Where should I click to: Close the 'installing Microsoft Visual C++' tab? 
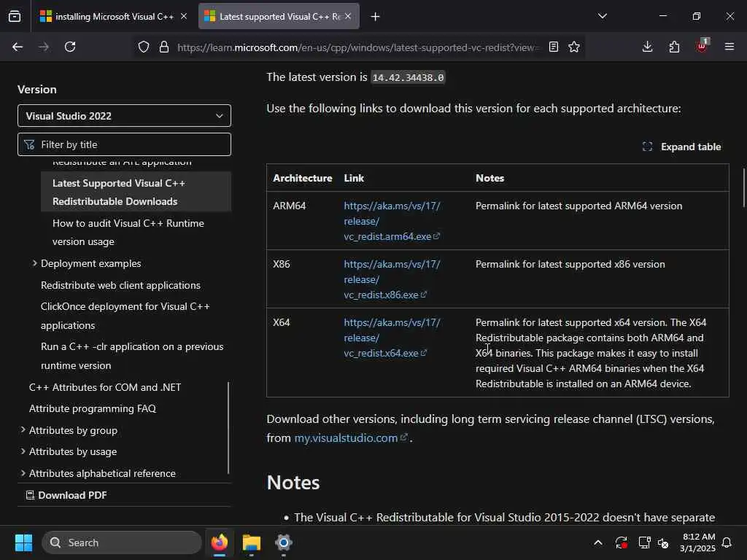click(184, 16)
